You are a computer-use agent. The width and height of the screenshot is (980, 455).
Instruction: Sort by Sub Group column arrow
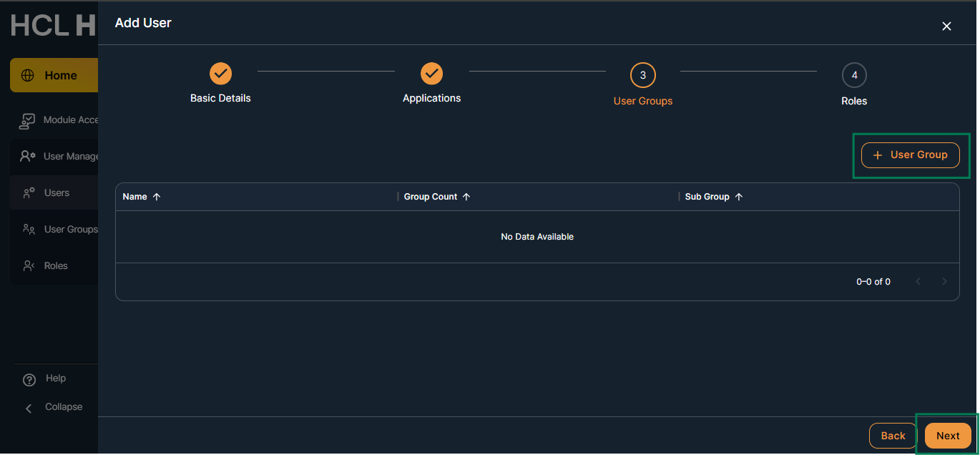739,197
